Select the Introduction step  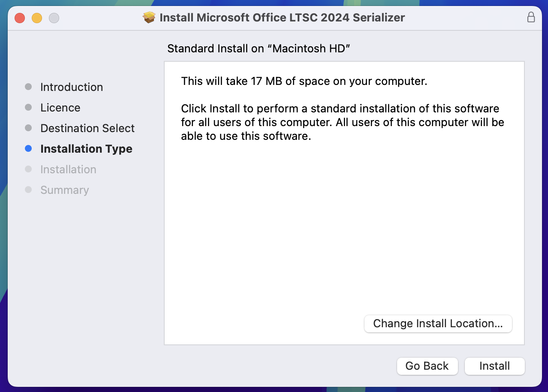click(x=72, y=87)
